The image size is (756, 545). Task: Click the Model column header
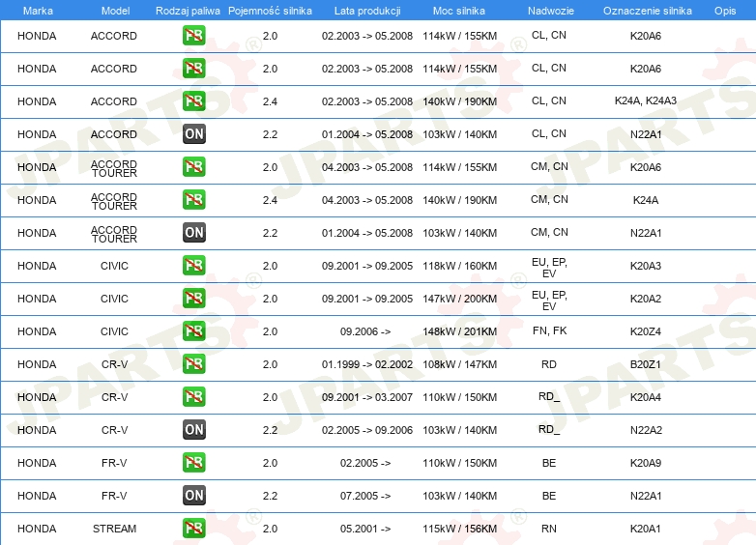(115, 11)
